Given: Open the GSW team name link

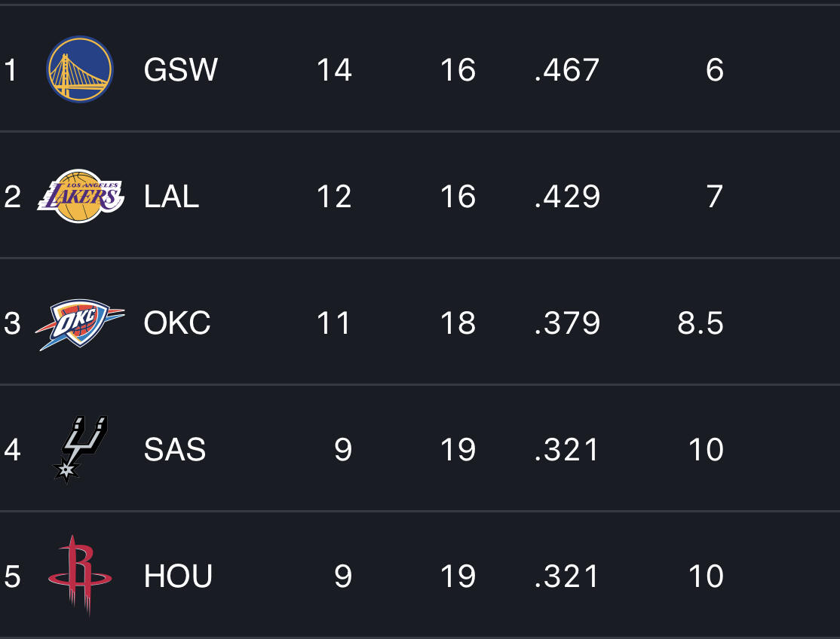Looking at the screenshot, I should click(181, 70).
